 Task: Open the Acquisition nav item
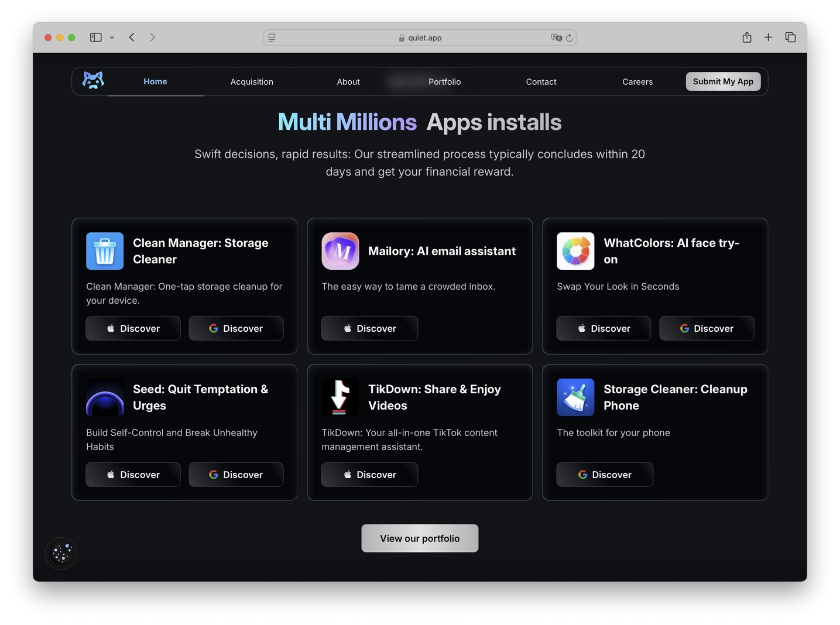(252, 82)
